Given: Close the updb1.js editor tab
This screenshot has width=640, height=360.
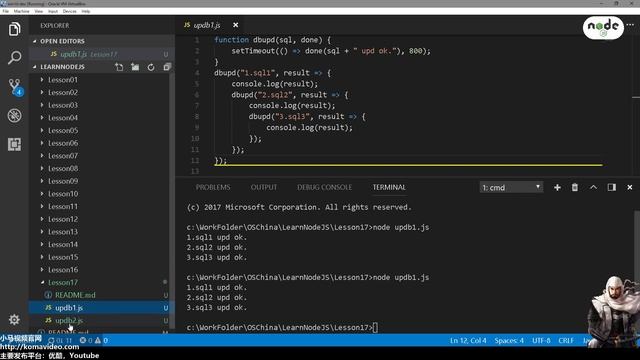Looking at the screenshot, I should click(236, 25).
